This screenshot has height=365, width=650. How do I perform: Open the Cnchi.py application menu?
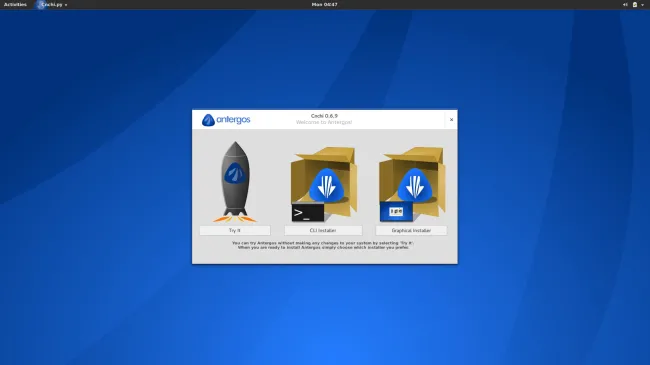[52, 5]
